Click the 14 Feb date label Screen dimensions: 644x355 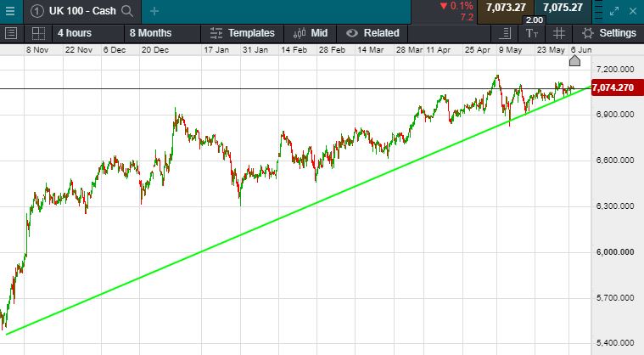(x=294, y=50)
